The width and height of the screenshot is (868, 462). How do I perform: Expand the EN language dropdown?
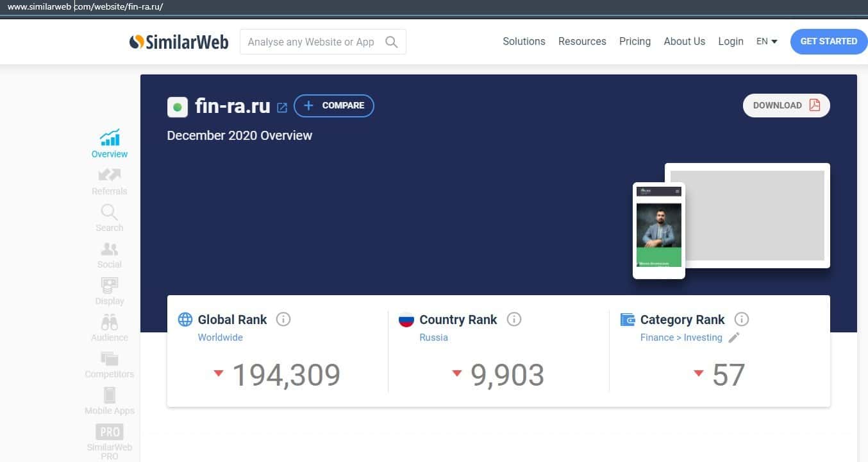(767, 41)
